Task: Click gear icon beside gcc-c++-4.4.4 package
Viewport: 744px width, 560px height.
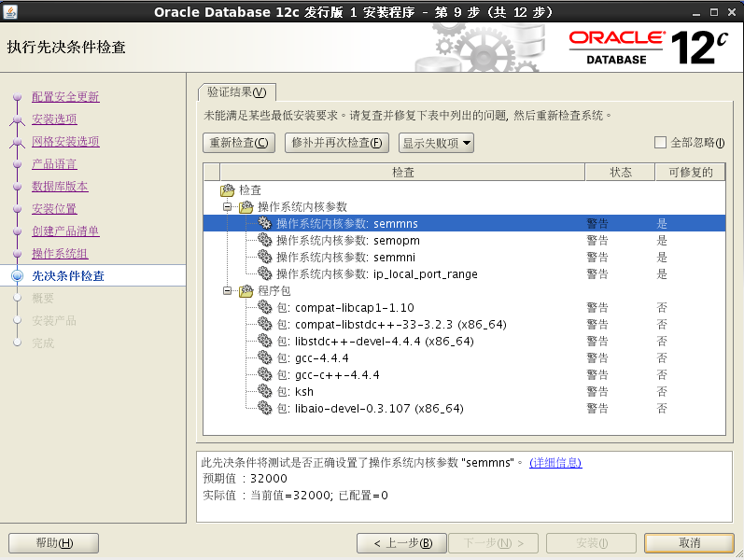Action: point(264,374)
